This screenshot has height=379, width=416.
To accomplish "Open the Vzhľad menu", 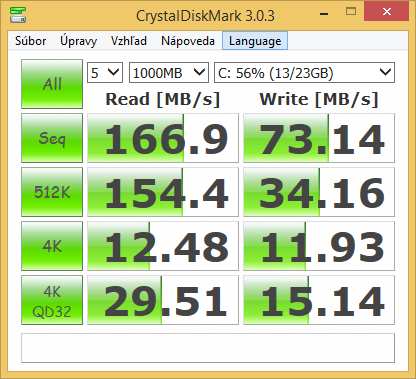I will pos(129,41).
